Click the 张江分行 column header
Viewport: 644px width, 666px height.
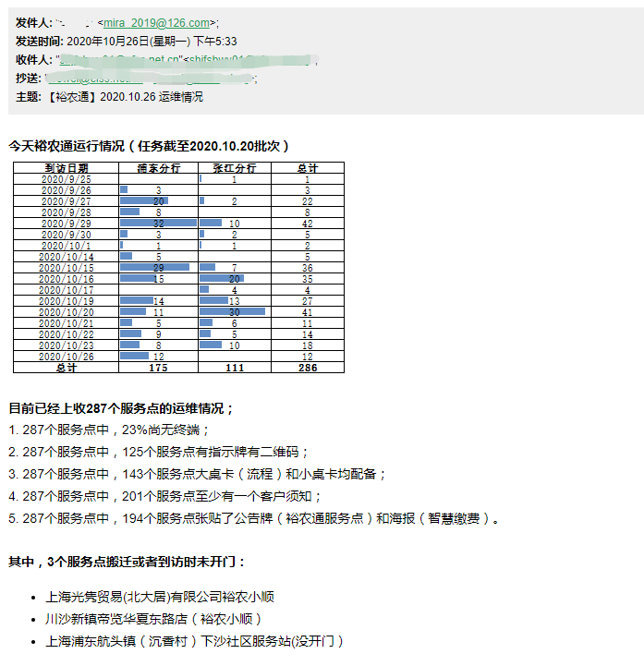(x=235, y=168)
